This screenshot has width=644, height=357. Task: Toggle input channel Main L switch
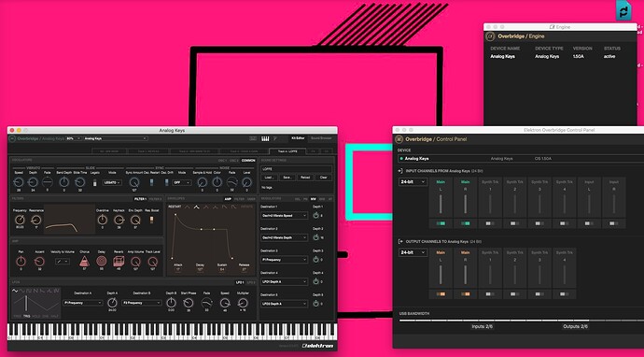click(x=441, y=223)
